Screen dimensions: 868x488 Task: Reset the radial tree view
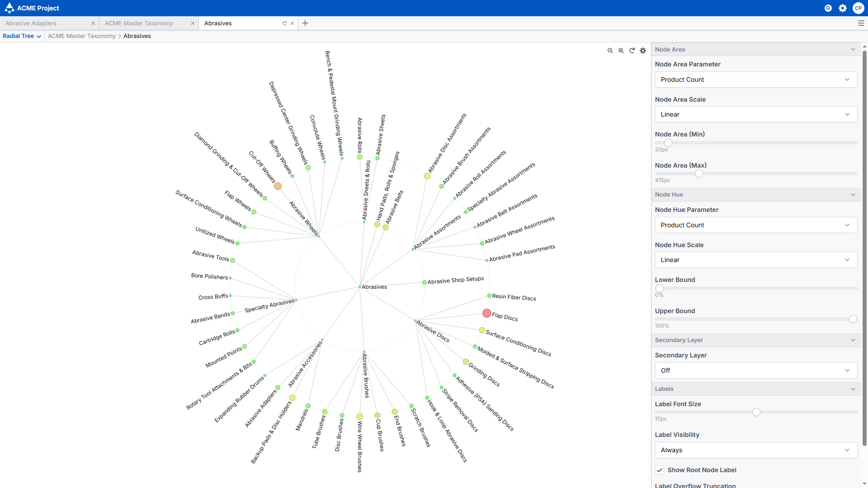click(632, 51)
